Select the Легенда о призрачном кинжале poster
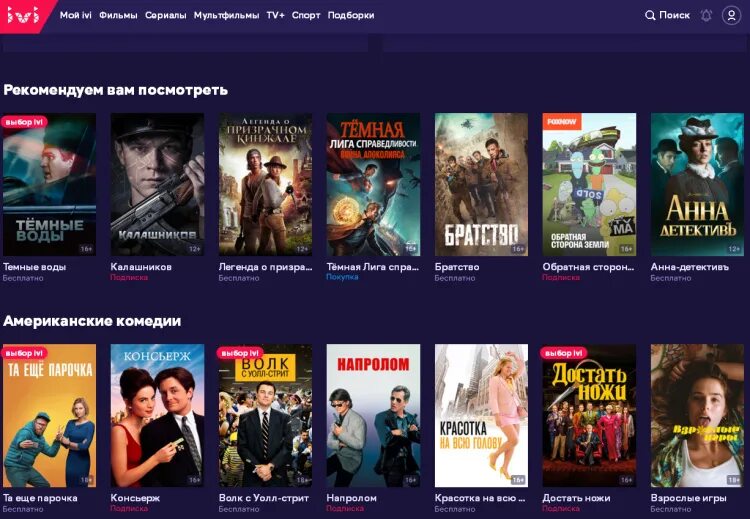Viewport: 750px width, 519px height. pos(265,184)
